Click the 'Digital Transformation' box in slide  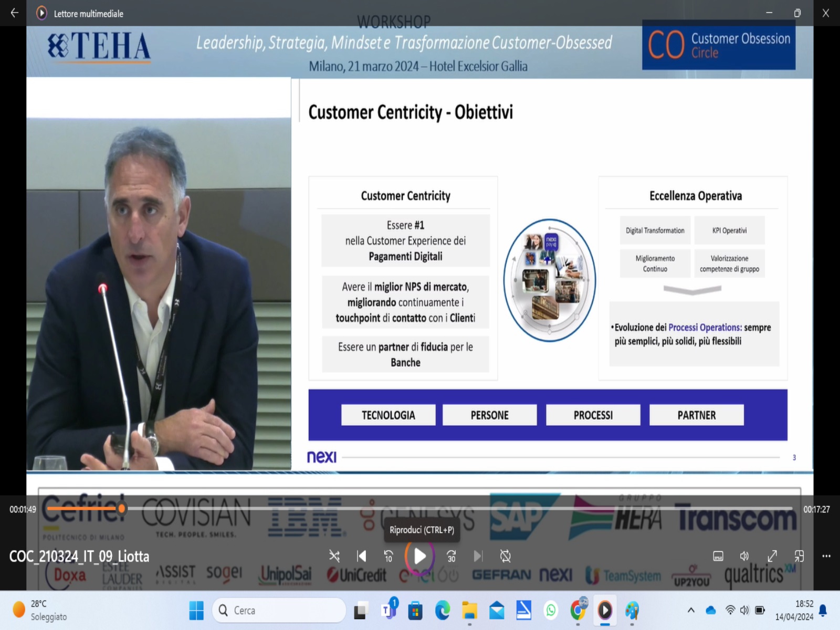(655, 230)
